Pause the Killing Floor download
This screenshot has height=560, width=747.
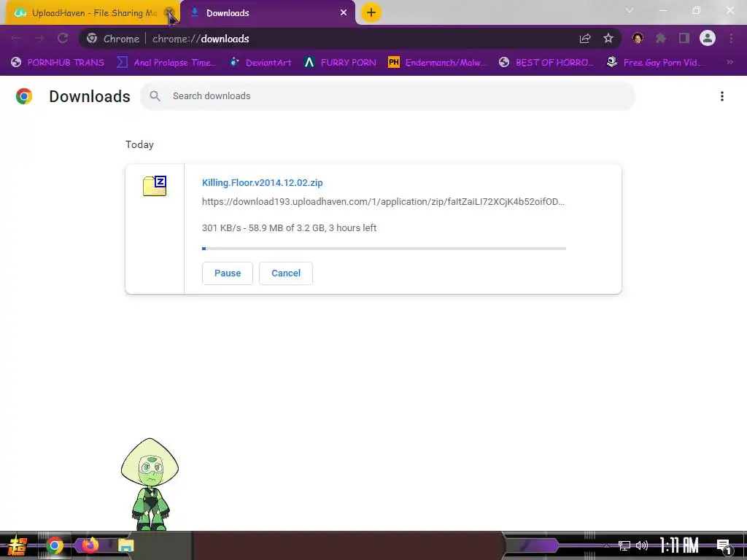(228, 273)
